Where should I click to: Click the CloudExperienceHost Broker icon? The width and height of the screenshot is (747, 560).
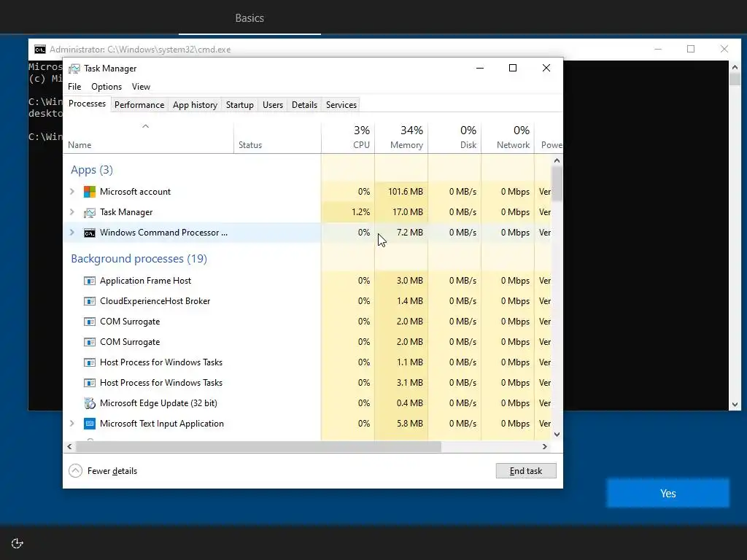90,301
